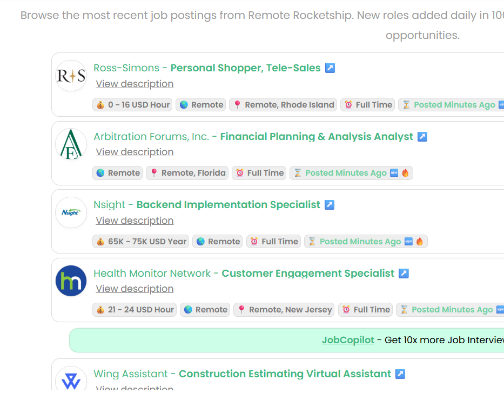The width and height of the screenshot is (504, 420).
Task: Open external link icon for Personal Shopper job
Action: pos(330,68)
